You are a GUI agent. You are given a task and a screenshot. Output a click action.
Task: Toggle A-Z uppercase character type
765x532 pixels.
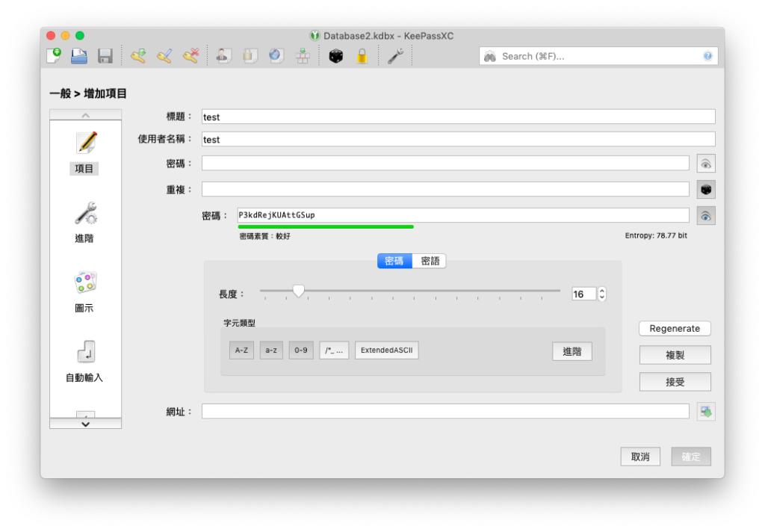click(241, 350)
